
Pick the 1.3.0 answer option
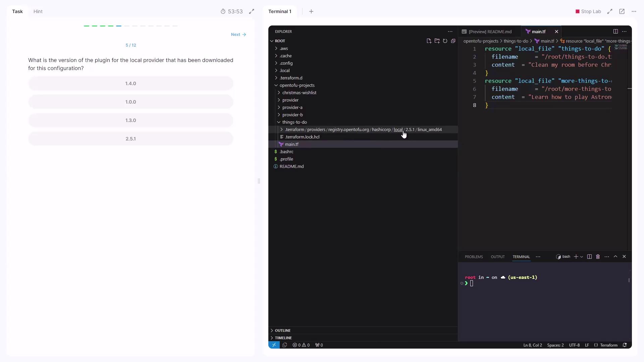[x=130, y=120]
